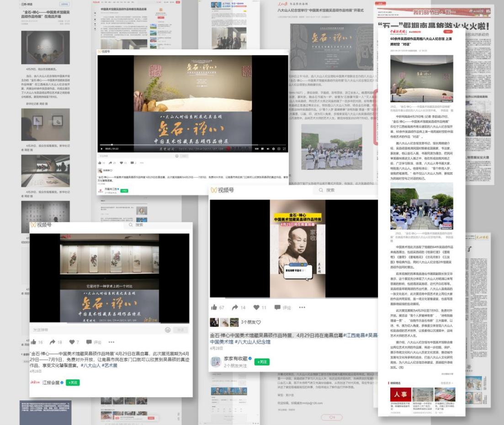Open comments on the 01:22 video

pyautogui.click(x=132, y=163)
